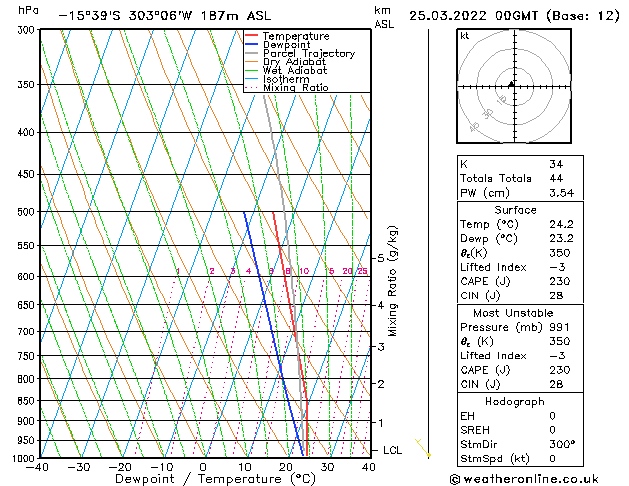
Task: Click the hodograph center marker
Action: click(x=511, y=84)
